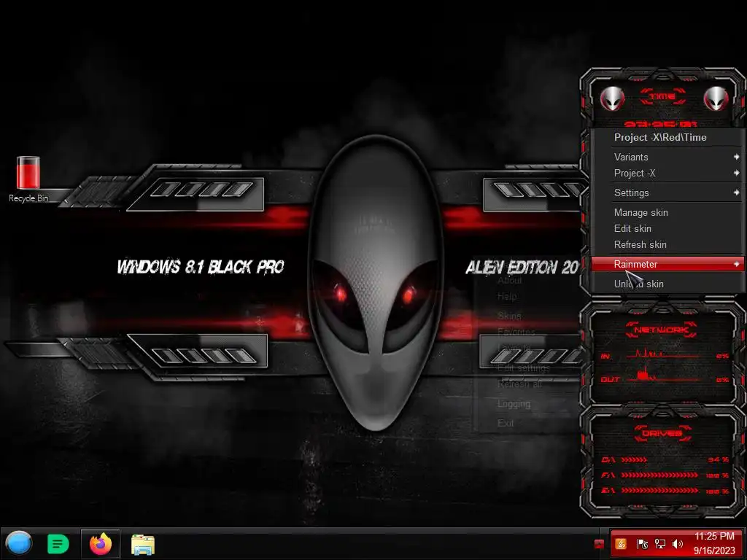Select Favorites in the Rainmeter submenu
This screenshot has height=560, width=747.
pos(516,332)
